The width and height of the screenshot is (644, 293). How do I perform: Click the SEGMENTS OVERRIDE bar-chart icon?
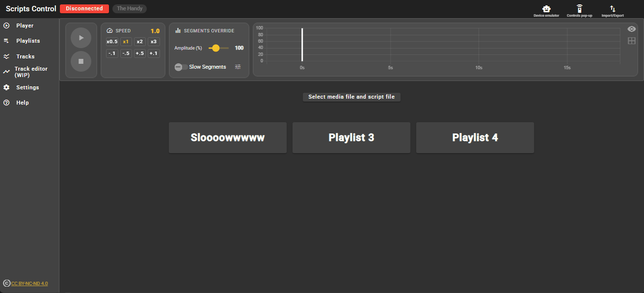pos(178,31)
